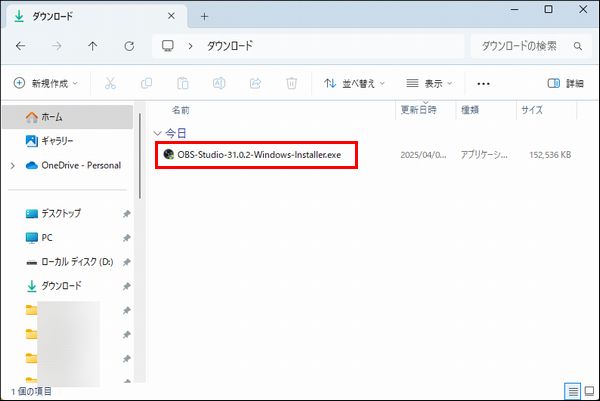Expand the OneDrive - Personal tree node
Viewport: 600px width, 401px height.
tap(13, 166)
